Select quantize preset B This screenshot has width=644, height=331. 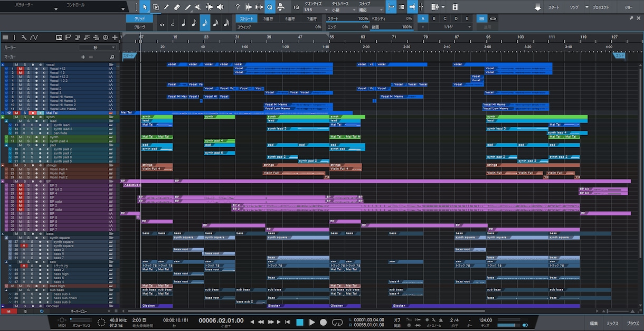coord(434,18)
